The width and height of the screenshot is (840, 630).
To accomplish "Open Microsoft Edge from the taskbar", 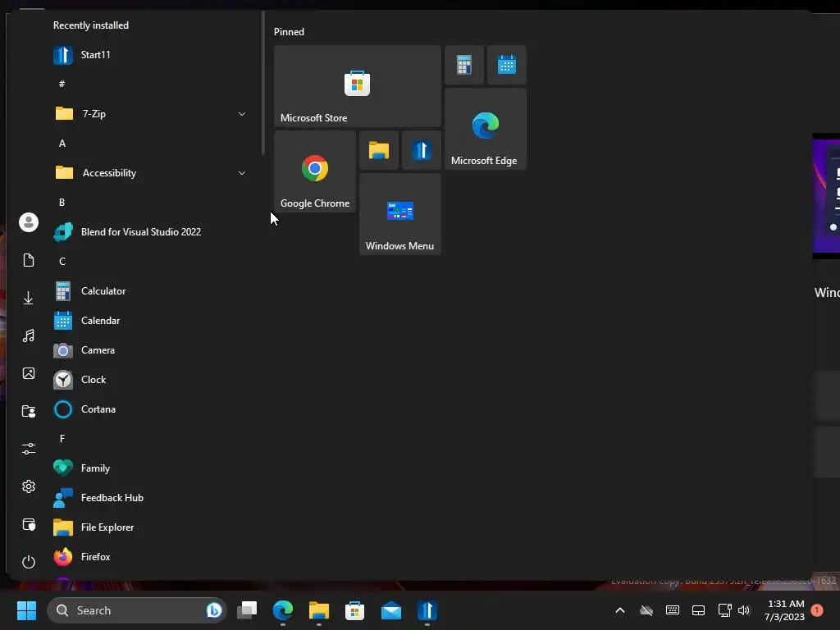I will [x=283, y=610].
